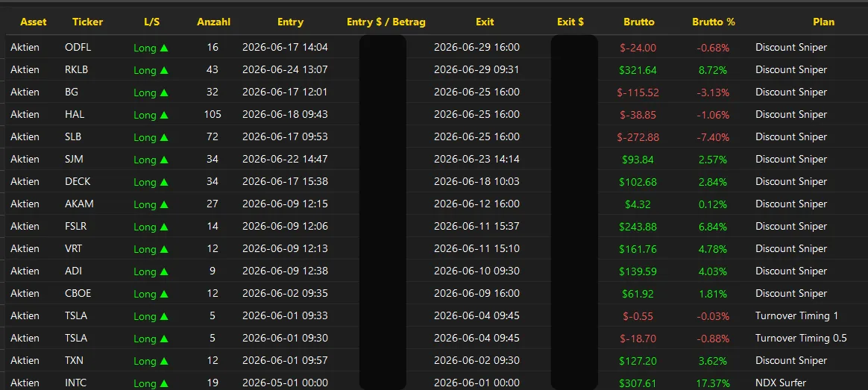The height and width of the screenshot is (390, 868).
Task: Select the HAL exit date 2026-06-25 16:00
Action: pos(477,115)
